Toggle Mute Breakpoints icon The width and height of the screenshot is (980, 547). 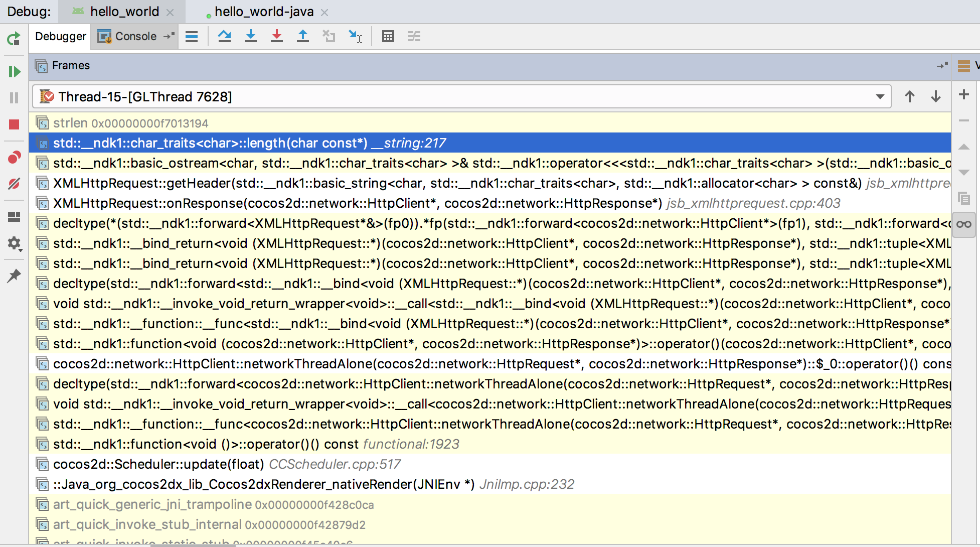(x=14, y=184)
